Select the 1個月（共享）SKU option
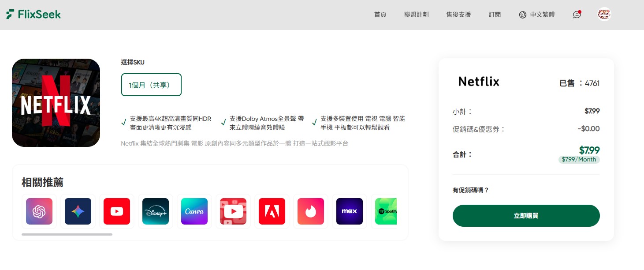 [151, 85]
